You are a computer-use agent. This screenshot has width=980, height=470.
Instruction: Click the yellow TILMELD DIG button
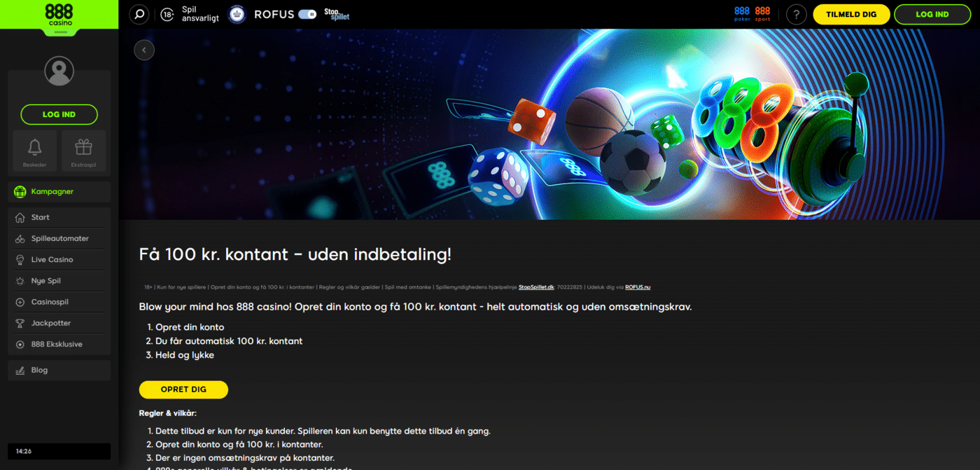point(852,14)
